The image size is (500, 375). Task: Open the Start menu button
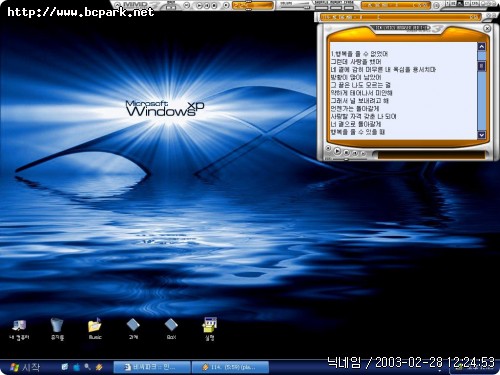(x=25, y=367)
